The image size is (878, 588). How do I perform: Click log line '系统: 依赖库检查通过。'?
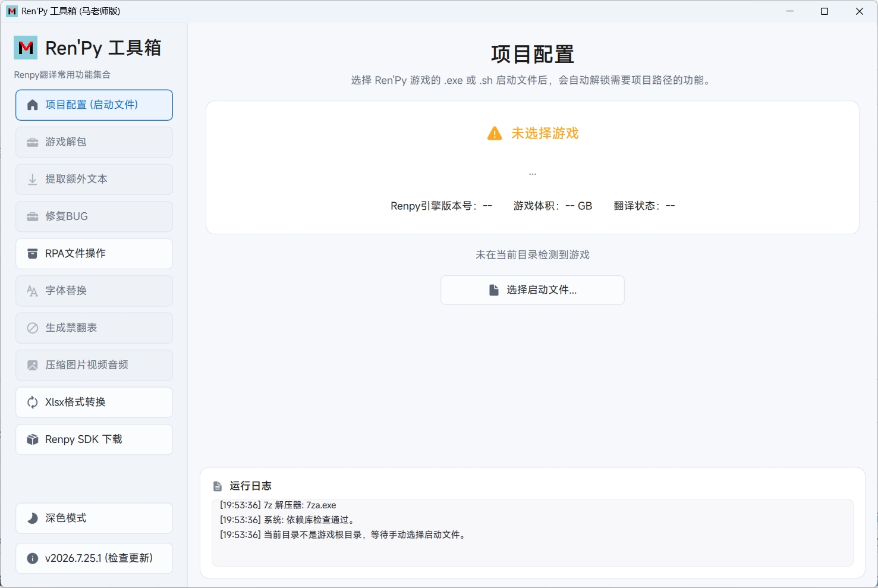pyautogui.click(x=288, y=520)
